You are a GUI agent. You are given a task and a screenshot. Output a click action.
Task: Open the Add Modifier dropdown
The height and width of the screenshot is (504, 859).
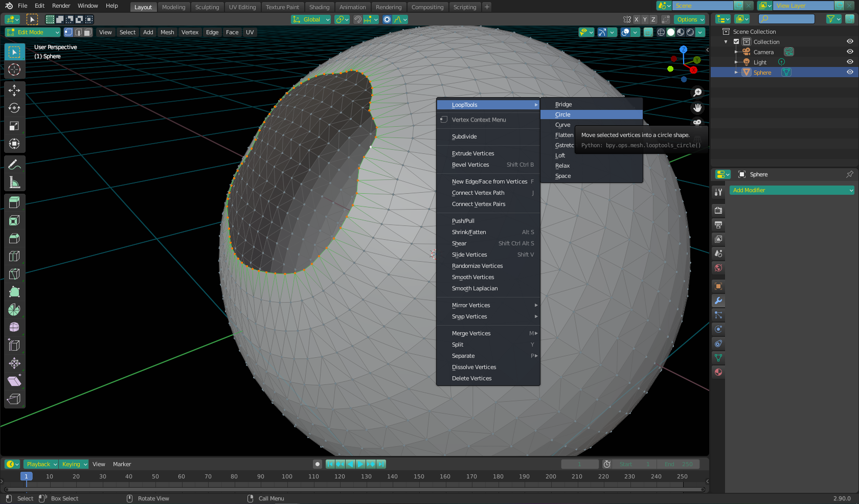[792, 190]
